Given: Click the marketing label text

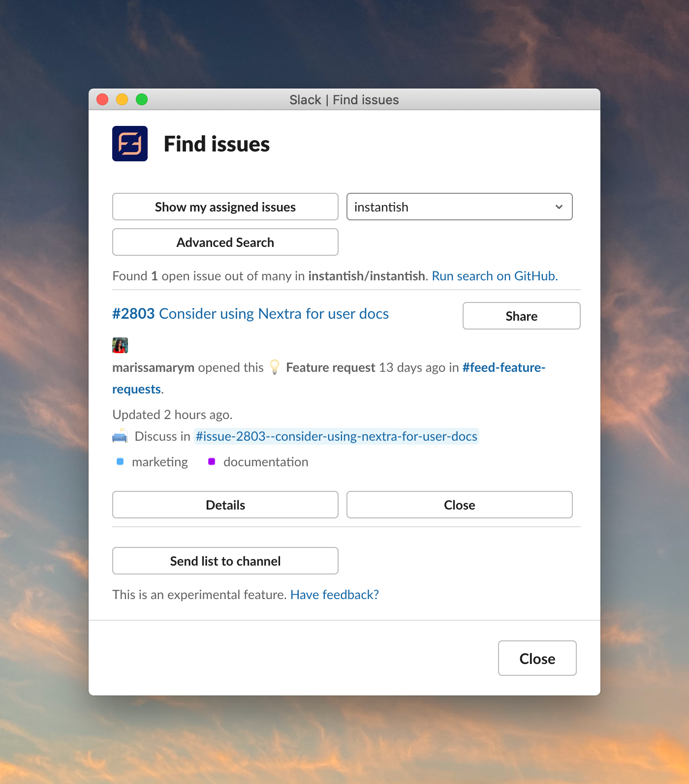Looking at the screenshot, I should point(160,462).
